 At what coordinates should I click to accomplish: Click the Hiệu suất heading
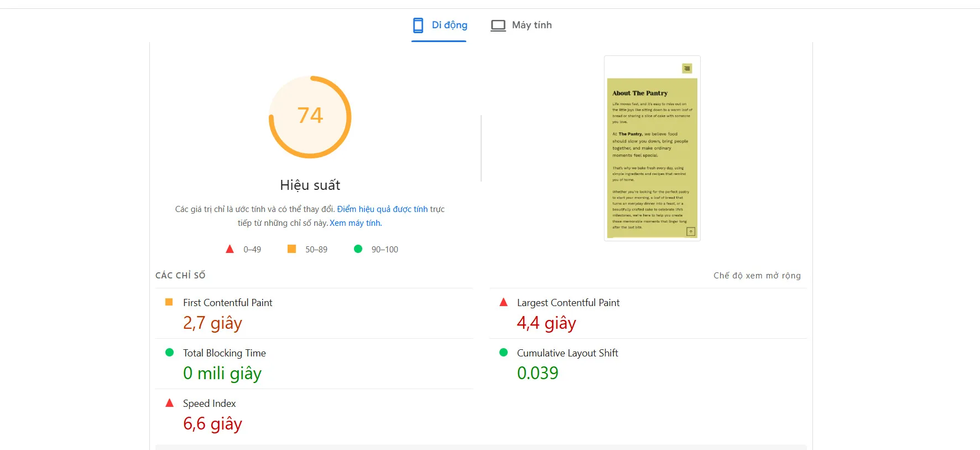(310, 185)
